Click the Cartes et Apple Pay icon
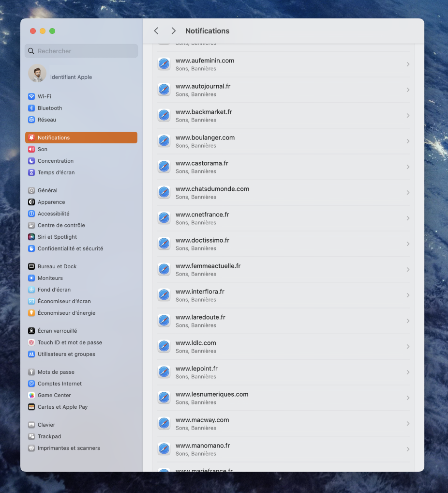Screen dimensions: 448x493 coord(31,407)
